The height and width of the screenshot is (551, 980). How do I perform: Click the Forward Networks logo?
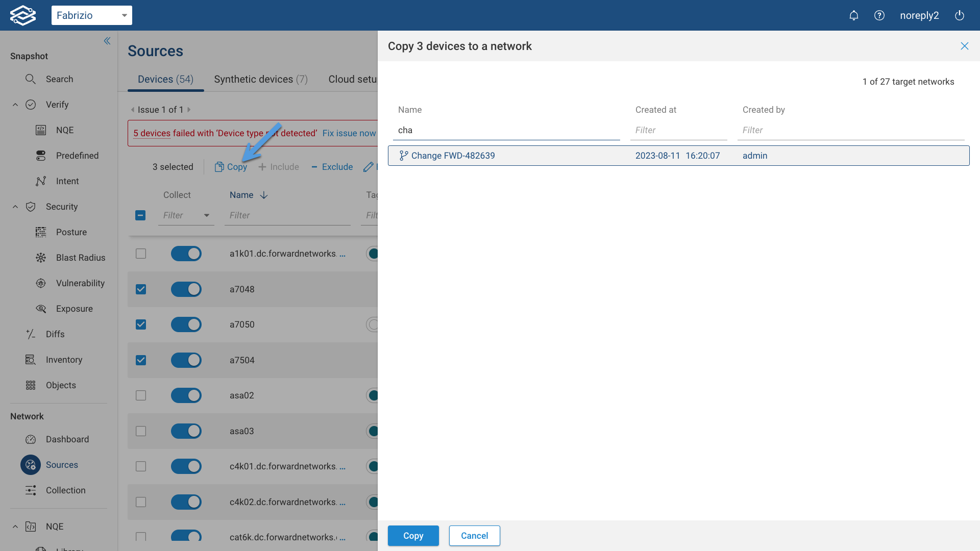[23, 15]
